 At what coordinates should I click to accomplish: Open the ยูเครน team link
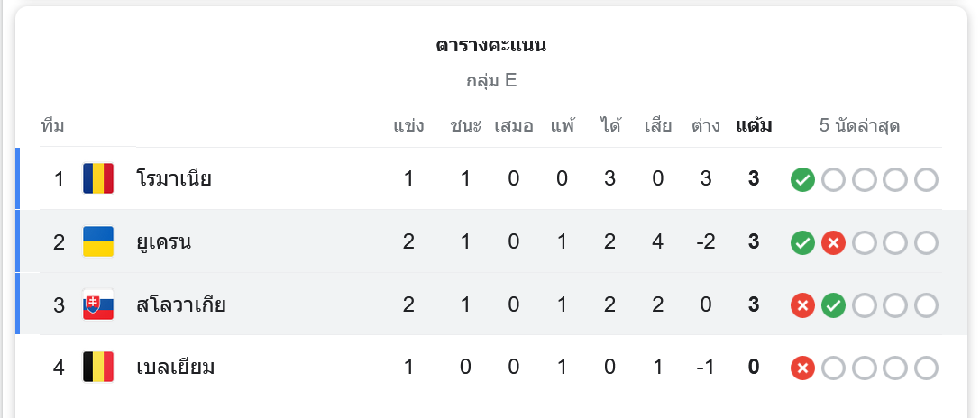click(164, 241)
